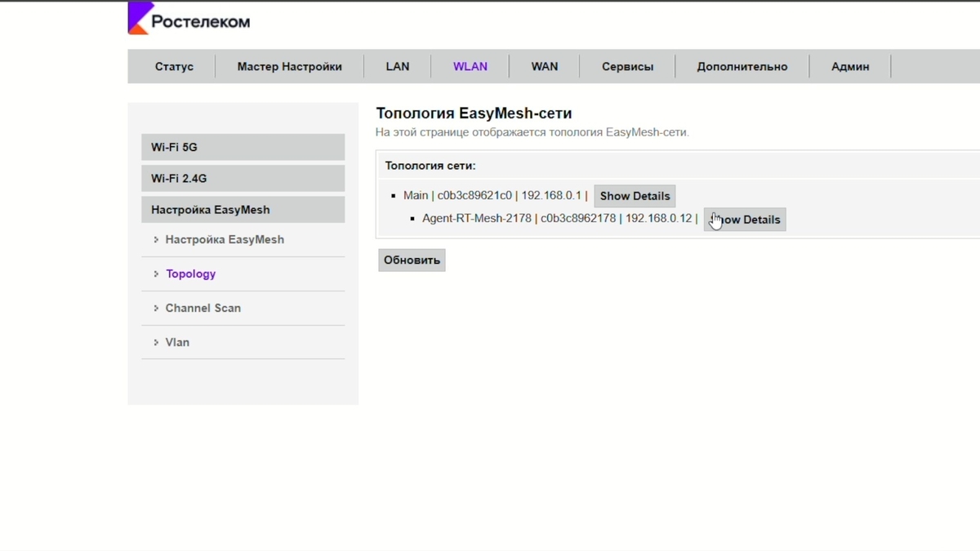Show details for Main node
This screenshot has height=551, width=980.
click(x=635, y=196)
